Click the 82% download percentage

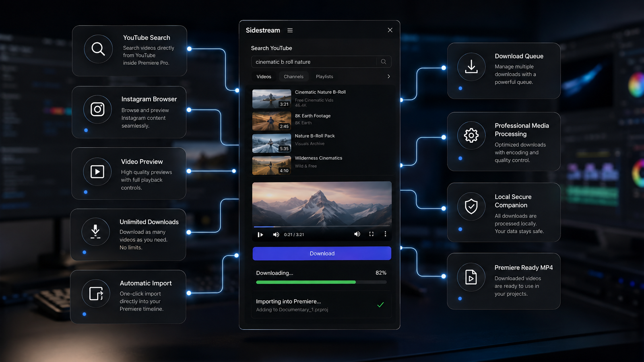pos(381,273)
